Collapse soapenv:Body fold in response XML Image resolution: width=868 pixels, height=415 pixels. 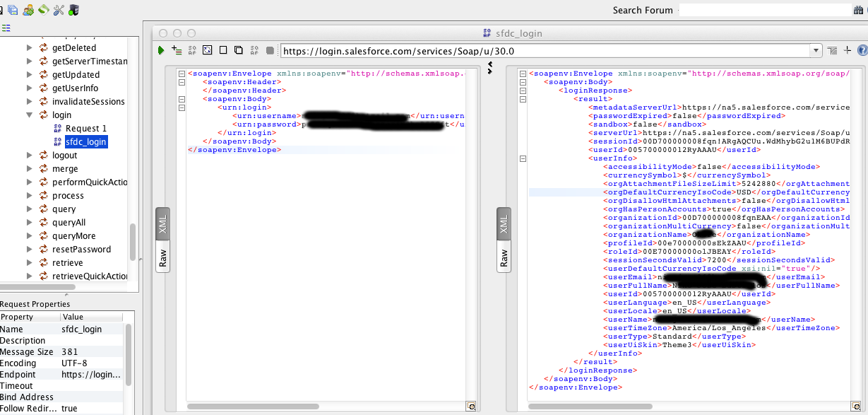pyautogui.click(x=523, y=82)
